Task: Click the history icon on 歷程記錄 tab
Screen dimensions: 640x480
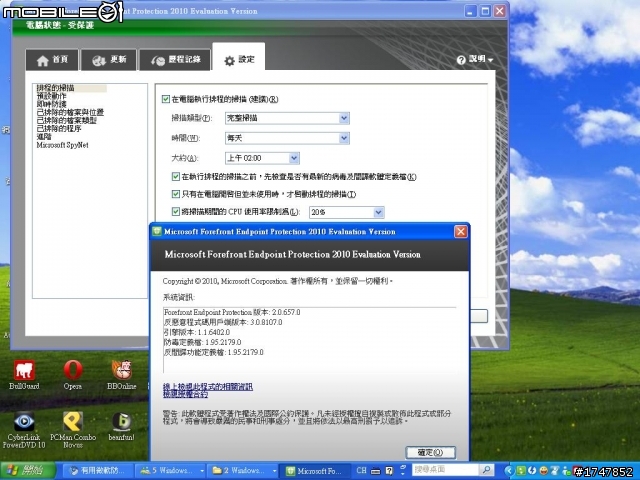Action: (x=158, y=61)
